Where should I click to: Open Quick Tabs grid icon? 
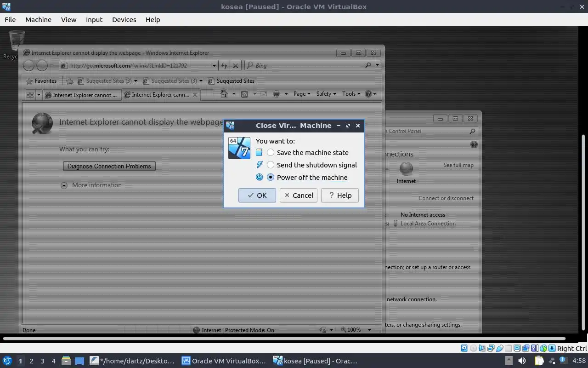pos(30,95)
